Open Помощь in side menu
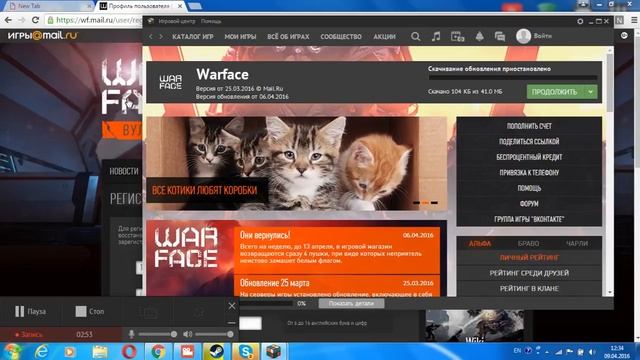This screenshot has height=360, width=640. tap(529, 188)
